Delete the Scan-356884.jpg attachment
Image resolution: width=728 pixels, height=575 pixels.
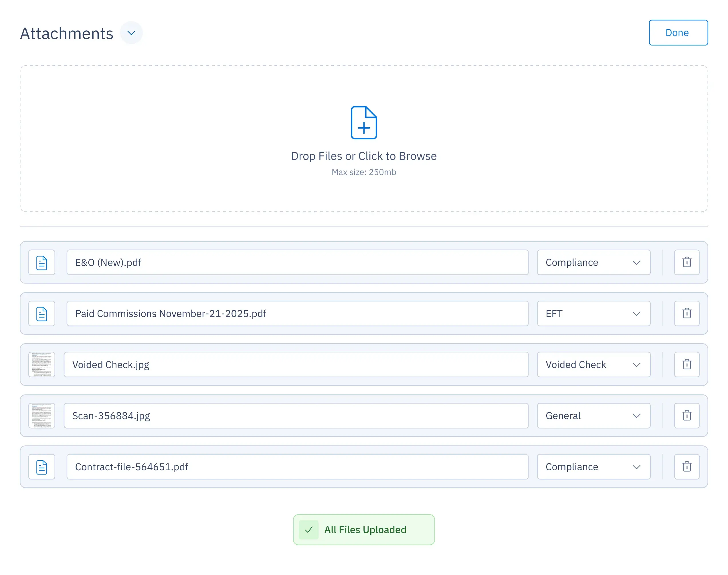coord(687,415)
